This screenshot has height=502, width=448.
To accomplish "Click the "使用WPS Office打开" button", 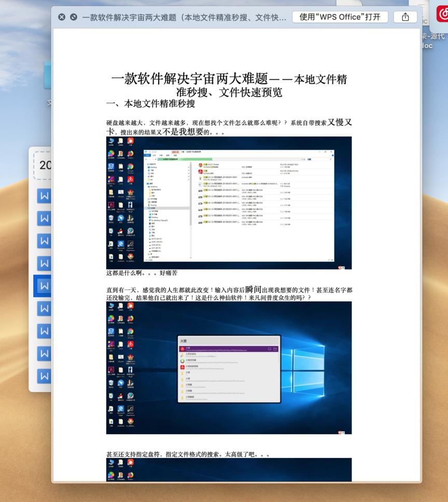I will [340, 17].
